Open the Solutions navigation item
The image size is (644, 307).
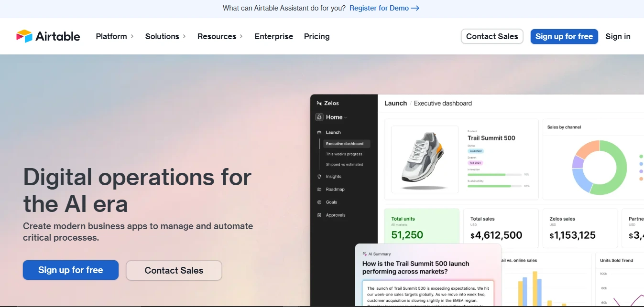163,36
